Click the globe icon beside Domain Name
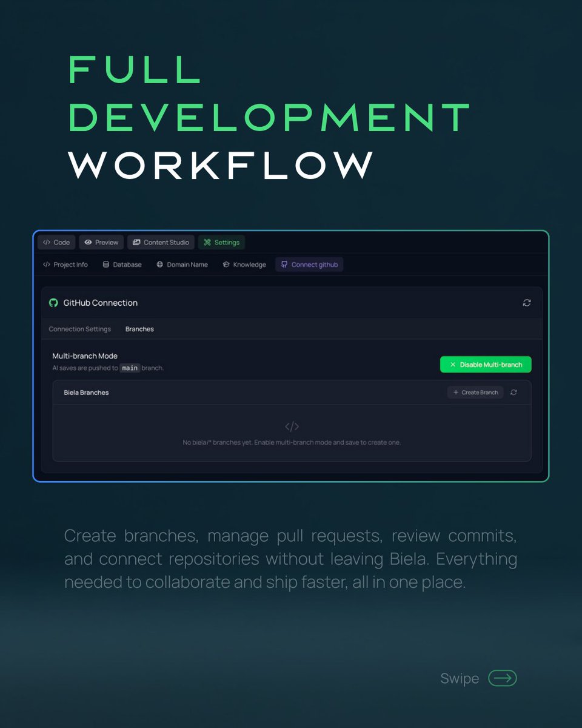Image resolution: width=582 pixels, height=728 pixels. tap(160, 265)
